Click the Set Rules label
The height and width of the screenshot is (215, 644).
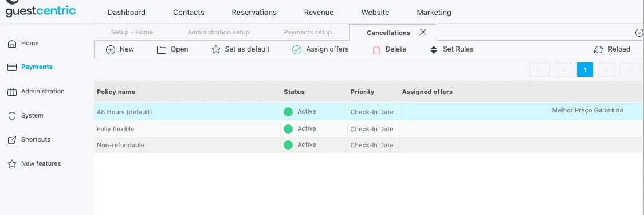coord(458,49)
